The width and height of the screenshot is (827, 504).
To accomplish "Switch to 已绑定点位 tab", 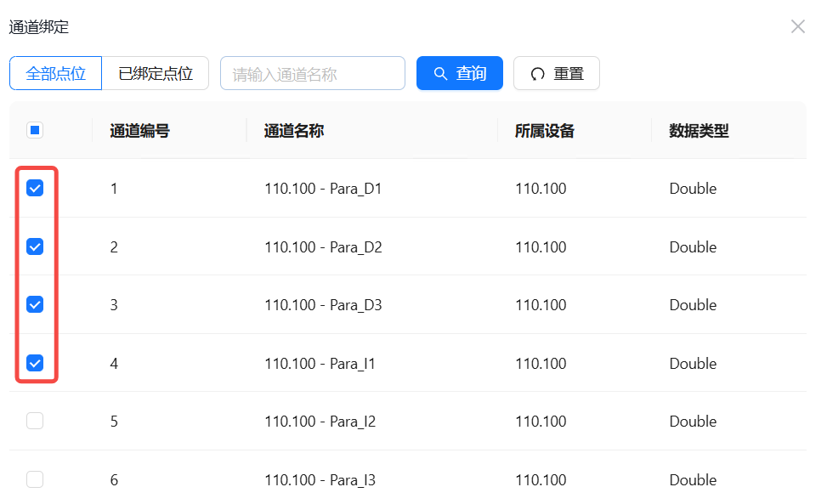I will click(x=155, y=73).
